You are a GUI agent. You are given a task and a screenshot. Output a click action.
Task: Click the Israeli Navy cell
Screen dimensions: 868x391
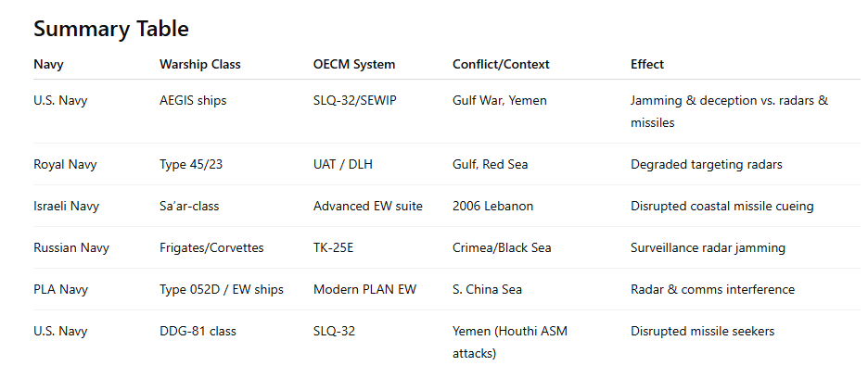(x=65, y=207)
